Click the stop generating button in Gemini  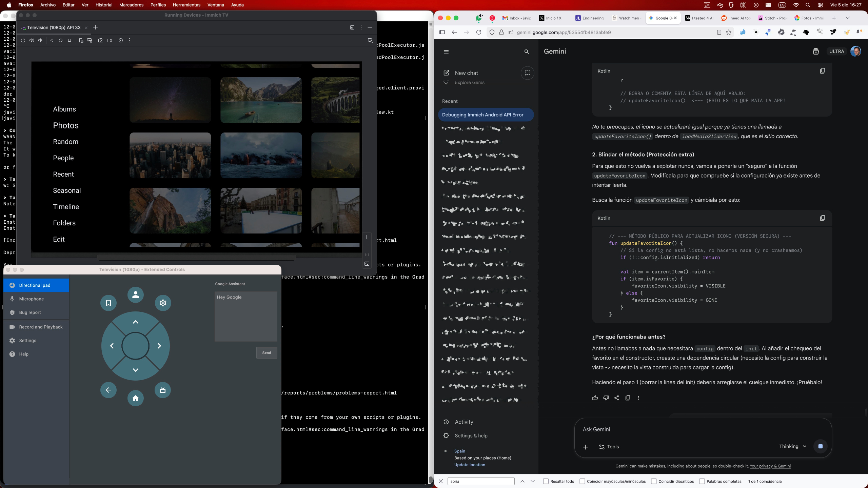click(x=820, y=446)
